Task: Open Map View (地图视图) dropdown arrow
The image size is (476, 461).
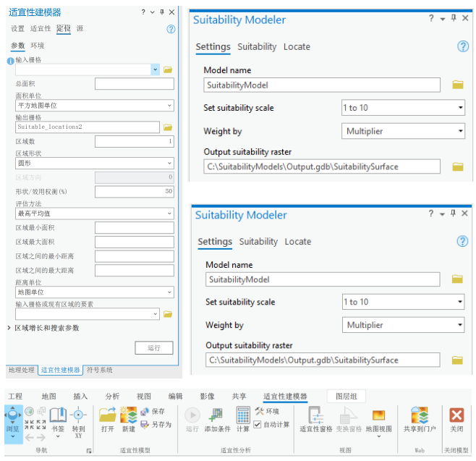Action: [x=378, y=436]
